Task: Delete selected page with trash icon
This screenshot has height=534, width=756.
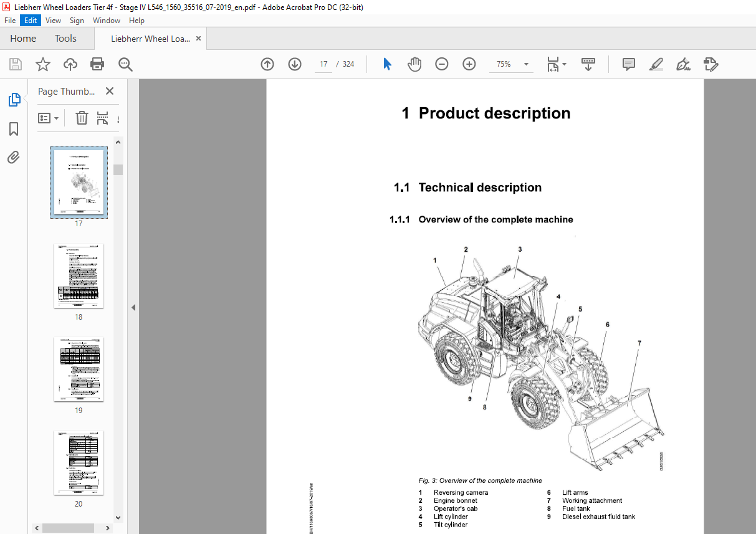Action: pos(82,118)
